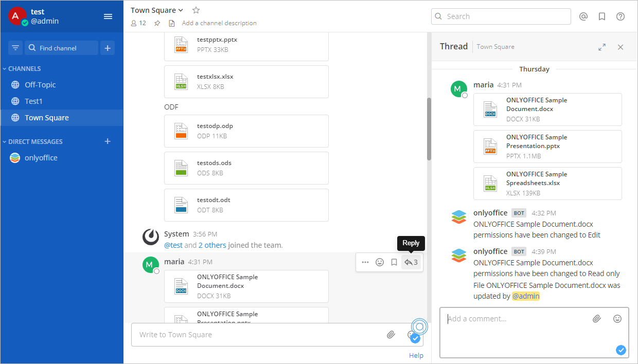View the channel member list
Viewport: 638px width, 364px height.
pos(138,23)
